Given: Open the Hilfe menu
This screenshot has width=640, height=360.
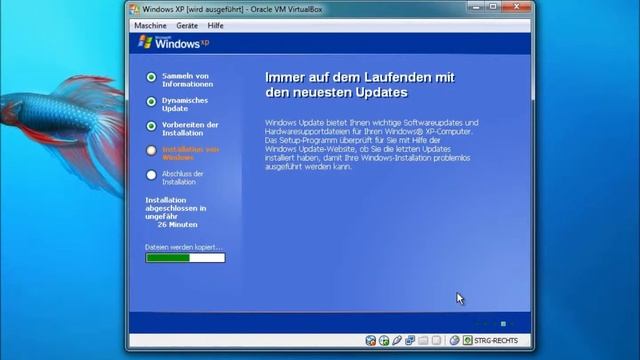Looking at the screenshot, I should coord(215,26).
